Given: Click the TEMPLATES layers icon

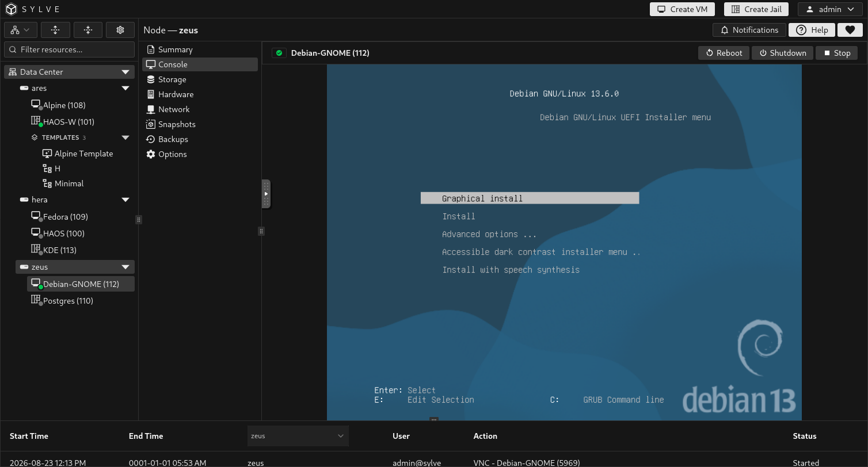Looking at the screenshot, I should point(35,137).
